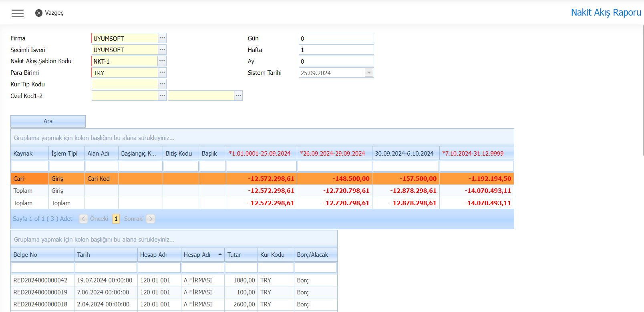Viewport: 644px width, 312px height.
Task: Click the Vazgeç cancel button
Action: point(49,13)
